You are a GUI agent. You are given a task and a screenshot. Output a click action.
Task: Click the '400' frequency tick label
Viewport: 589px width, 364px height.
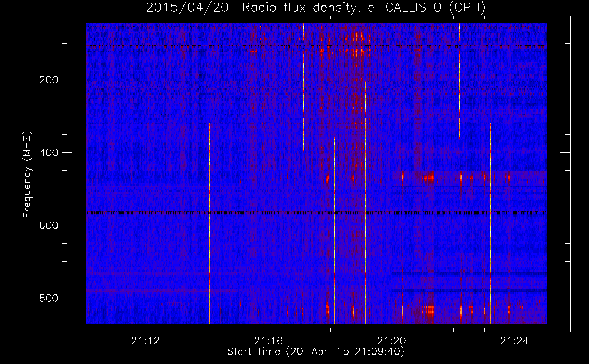point(48,153)
